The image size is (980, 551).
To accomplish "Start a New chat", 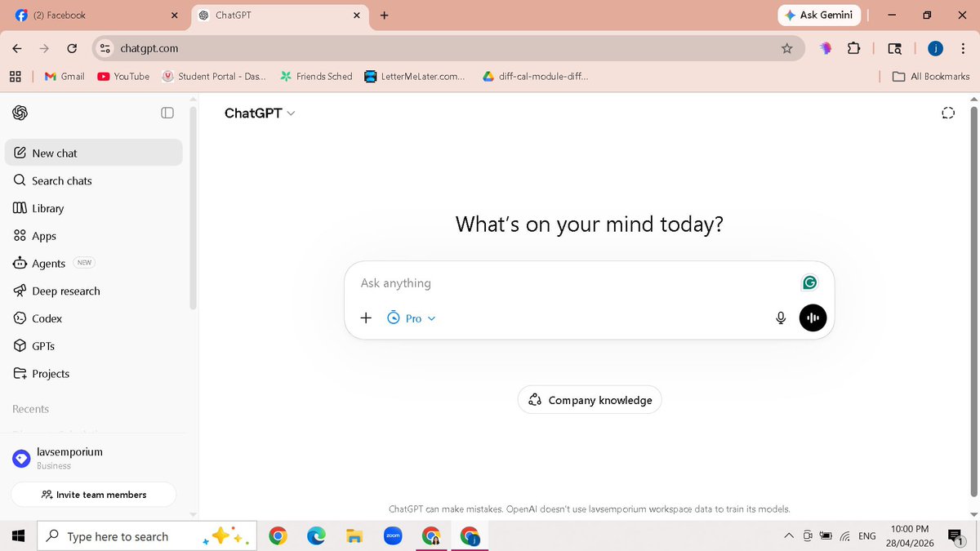I will (x=94, y=153).
